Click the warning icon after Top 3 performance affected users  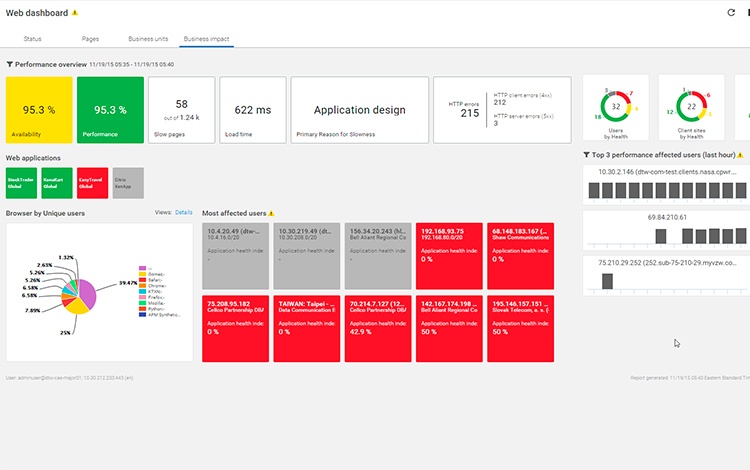coord(740,155)
